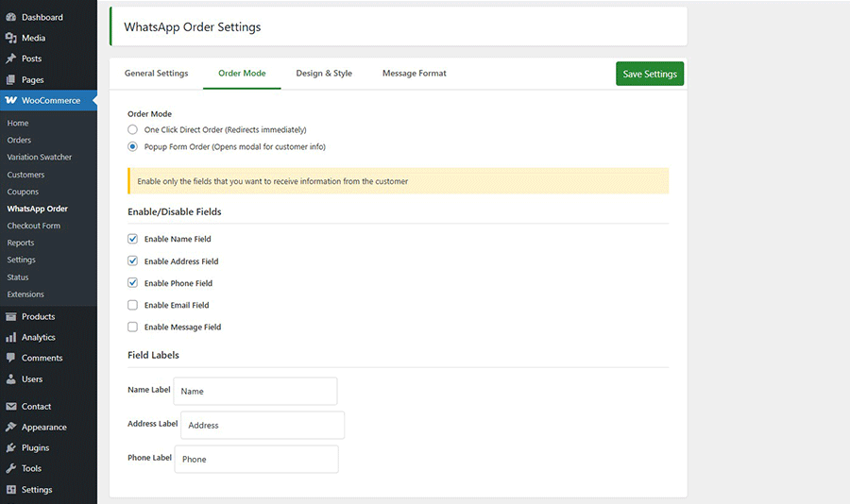This screenshot has width=850, height=504.
Task: Click the Users person icon
Action: click(10, 378)
